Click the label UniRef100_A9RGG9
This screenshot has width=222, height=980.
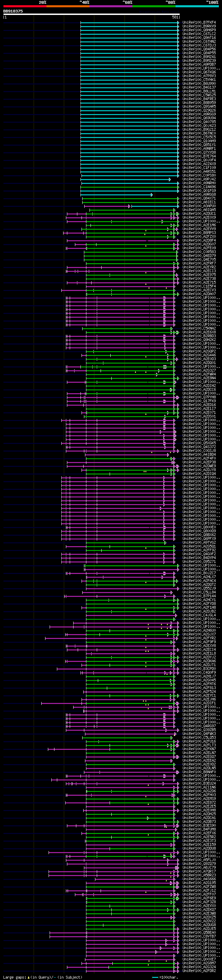click(199, 114)
